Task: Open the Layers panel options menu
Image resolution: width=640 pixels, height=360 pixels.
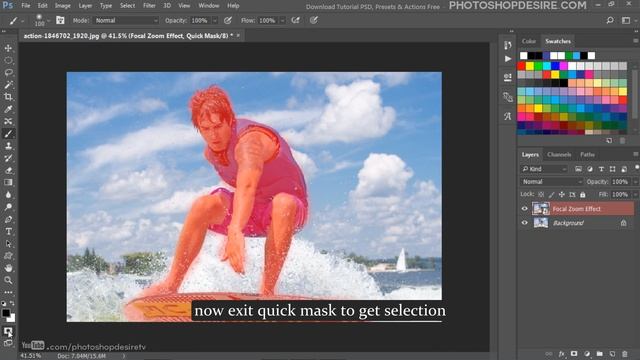Action: pos(636,154)
